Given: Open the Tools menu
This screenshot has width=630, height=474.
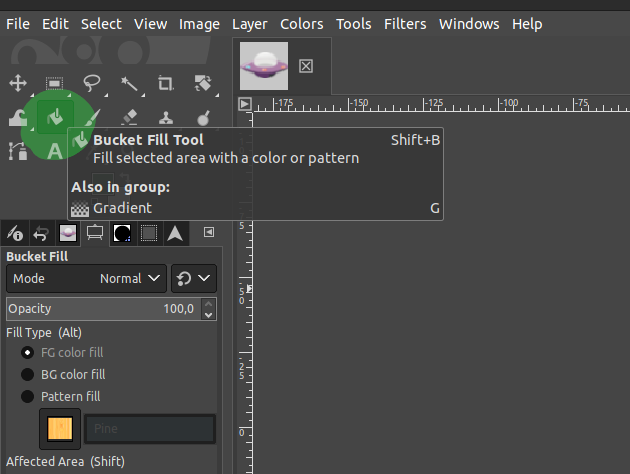Looking at the screenshot, I should [x=354, y=24].
